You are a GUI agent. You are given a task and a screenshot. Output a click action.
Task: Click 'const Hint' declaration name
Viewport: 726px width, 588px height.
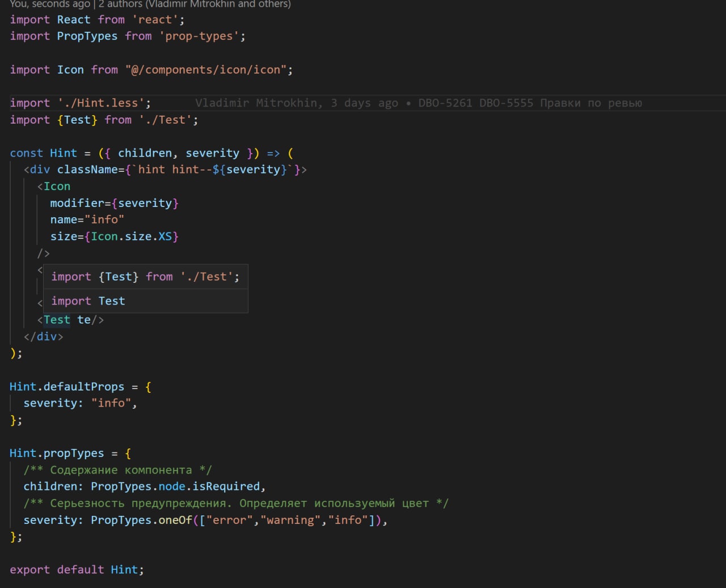[x=63, y=153]
